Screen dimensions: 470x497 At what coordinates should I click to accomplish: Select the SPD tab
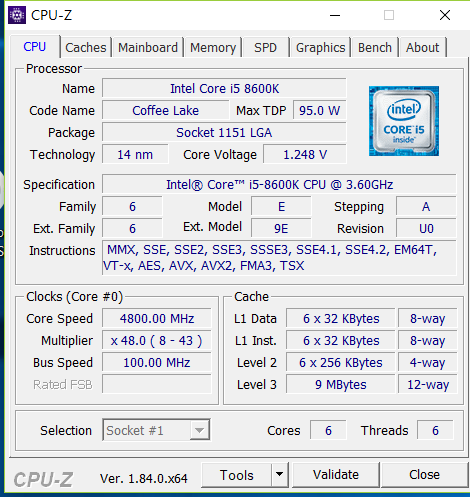point(265,47)
